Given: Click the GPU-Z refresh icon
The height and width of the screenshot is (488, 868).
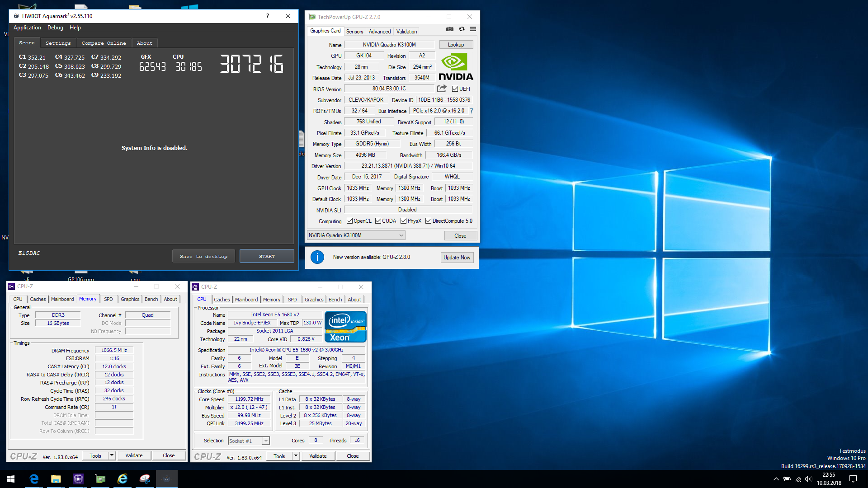Looking at the screenshot, I should click(x=462, y=29).
